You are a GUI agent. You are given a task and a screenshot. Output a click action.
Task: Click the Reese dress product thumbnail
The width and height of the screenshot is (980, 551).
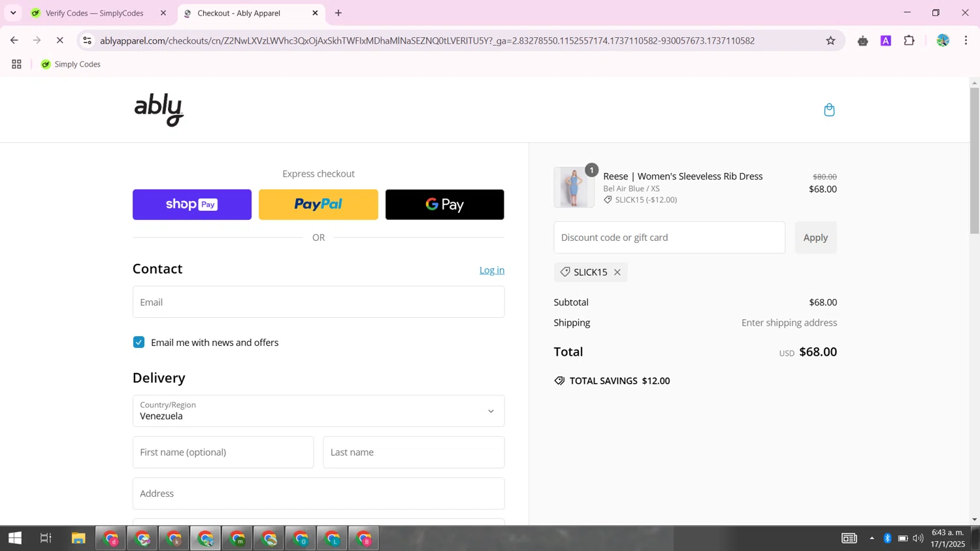tap(574, 187)
